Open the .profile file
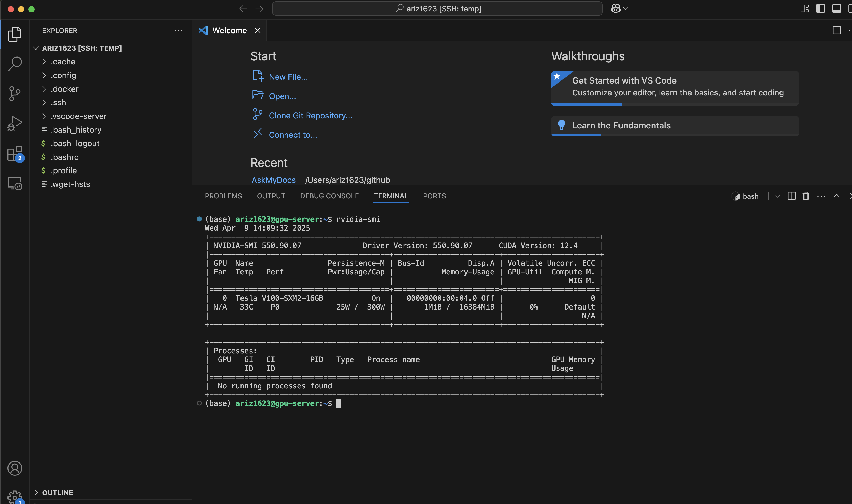Viewport: 852px width, 504px height. tap(110, 170)
